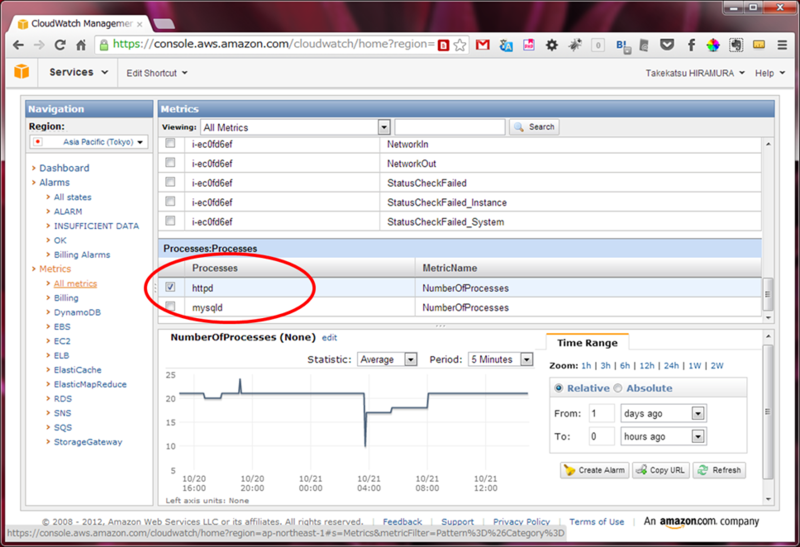Image resolution: width=800 pixels, height=547 pixels.
Task: Bookmark page with star icon
Action: point(460,45)
